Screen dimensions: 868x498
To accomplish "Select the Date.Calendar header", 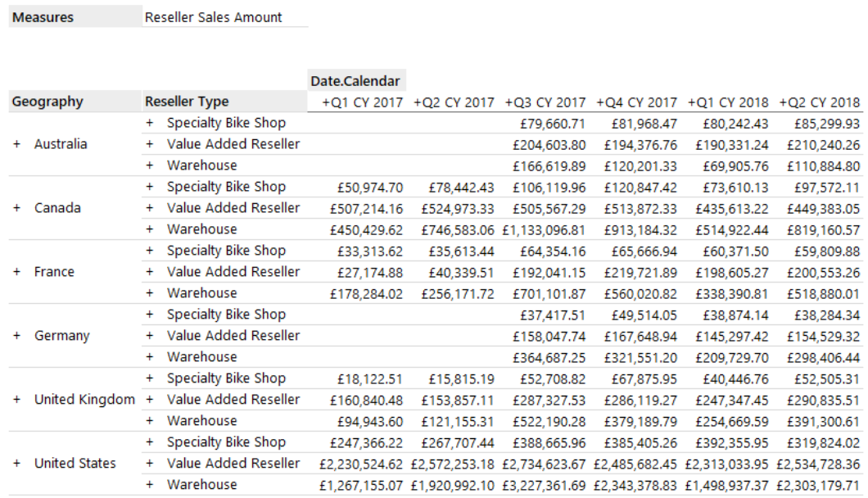I will (355, 80).
